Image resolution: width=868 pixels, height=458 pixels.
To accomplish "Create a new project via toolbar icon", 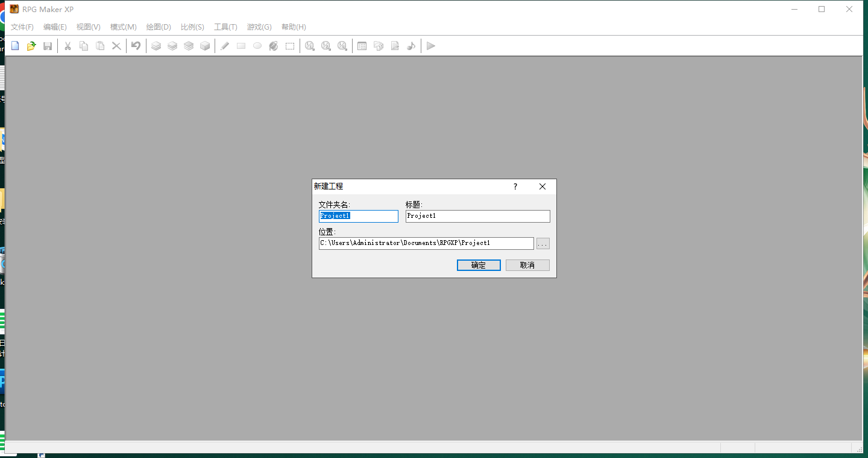I will coord(14,45).
